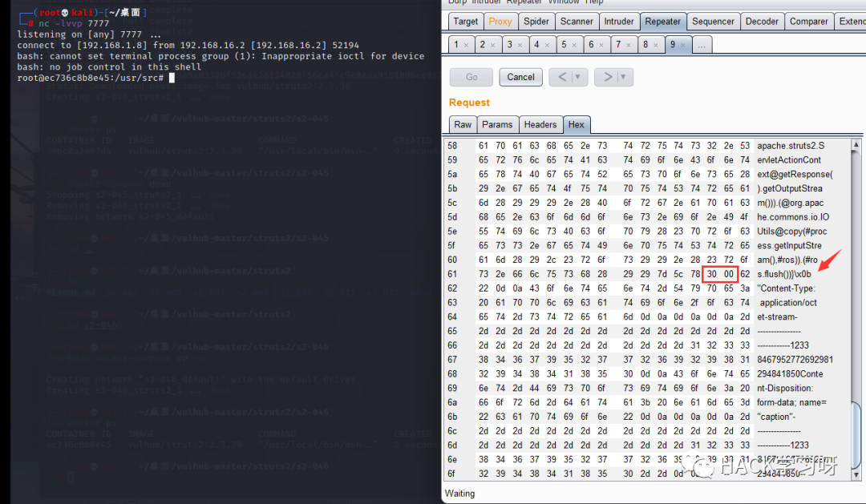Click ASCII text 'form-data; name='
The height and width of the screenshot is (504, 866).
click(x=791, y=402)
